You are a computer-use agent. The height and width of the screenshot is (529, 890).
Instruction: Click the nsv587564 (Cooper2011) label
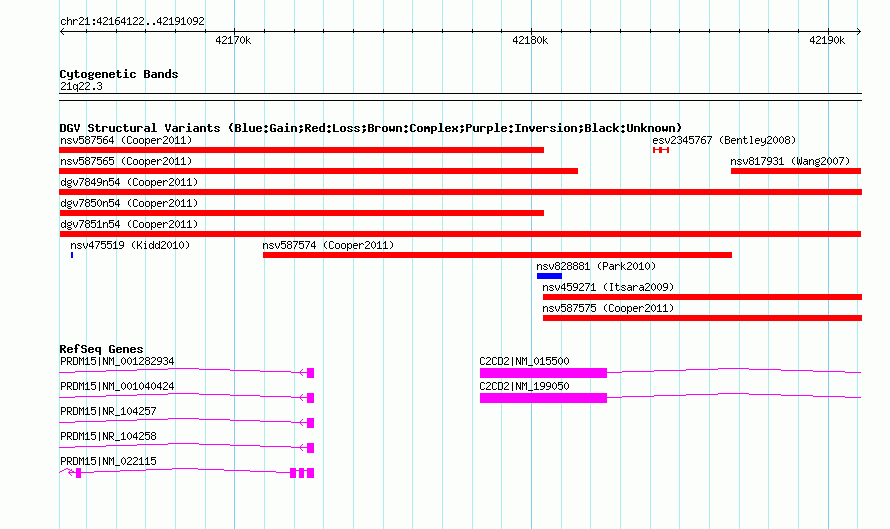tap(126, 140)
